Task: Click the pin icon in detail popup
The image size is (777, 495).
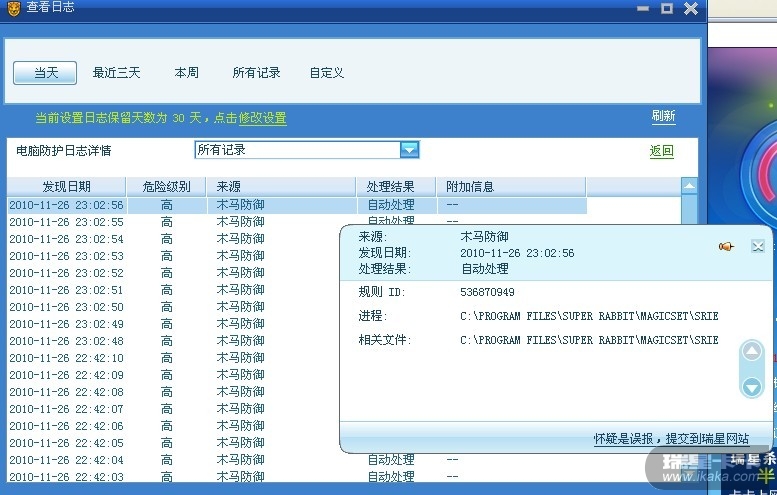Action: pos(726,246)
